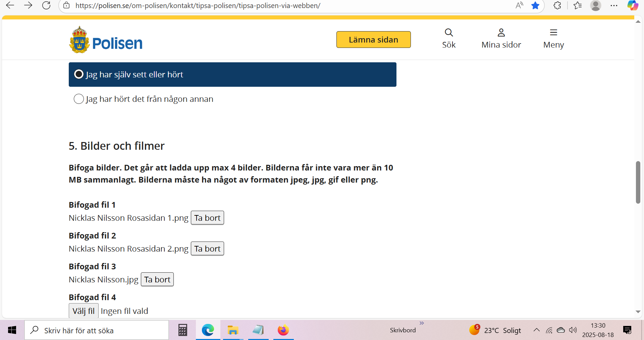Click the page vertical scrollbar thumb
The width and height of the screenshot is (644, 340).
coord(638,182)
